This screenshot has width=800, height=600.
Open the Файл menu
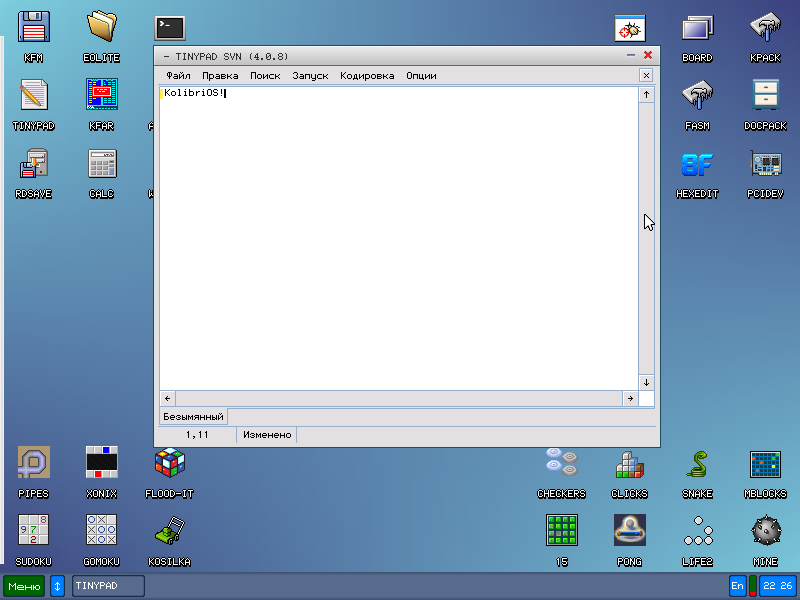(178, 75)
